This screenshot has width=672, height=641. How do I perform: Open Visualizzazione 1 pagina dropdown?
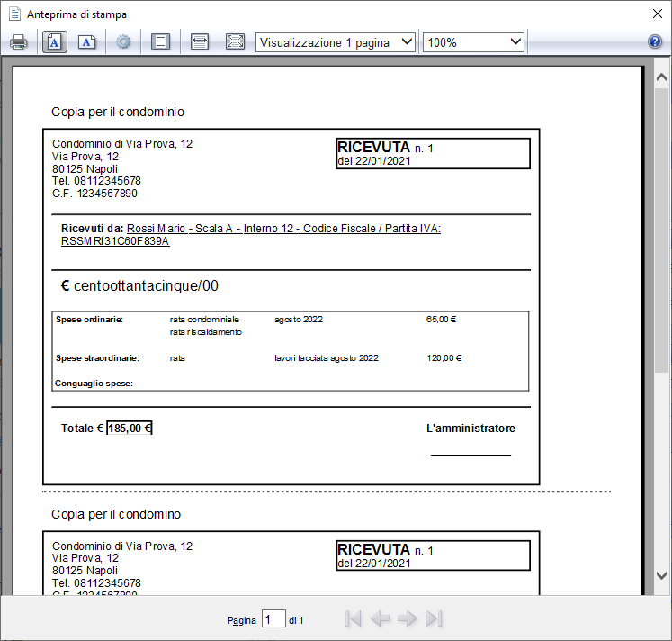tap(336, 42)
